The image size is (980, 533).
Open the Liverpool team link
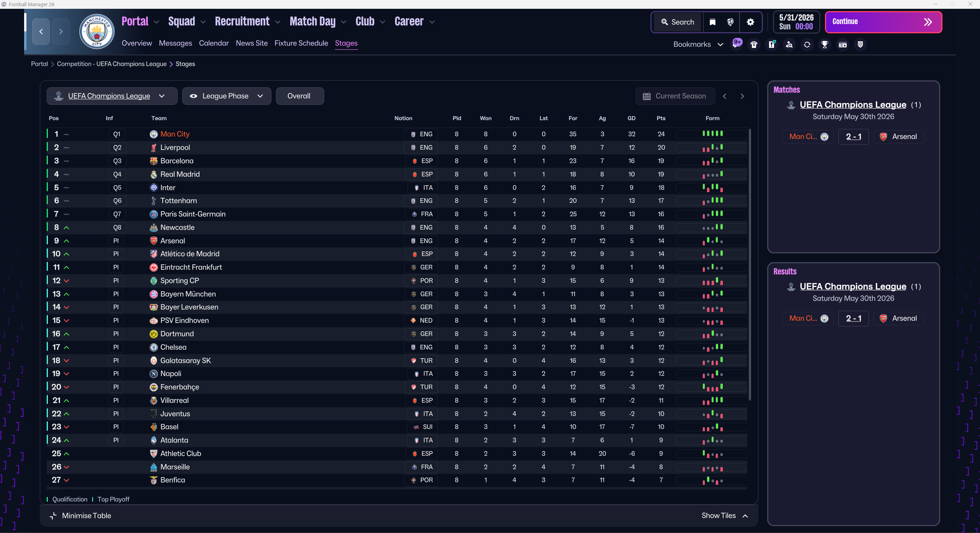(175, 147)
